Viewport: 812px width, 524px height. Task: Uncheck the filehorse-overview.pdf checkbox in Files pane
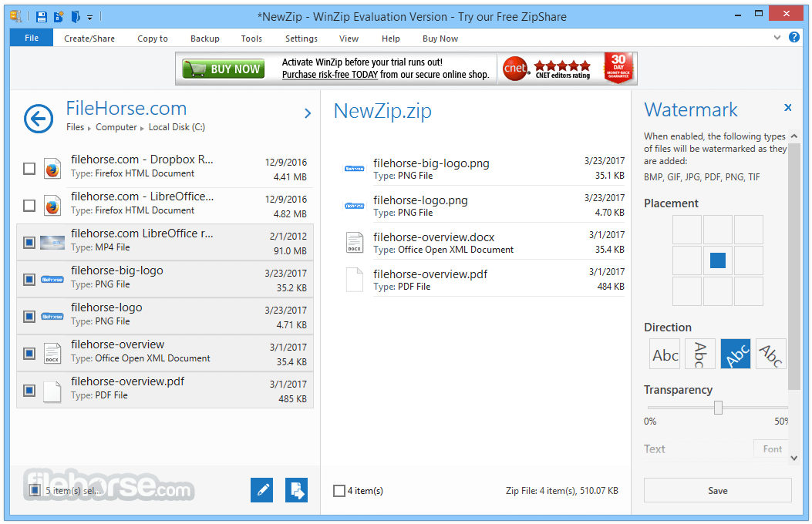coord(29,391)
